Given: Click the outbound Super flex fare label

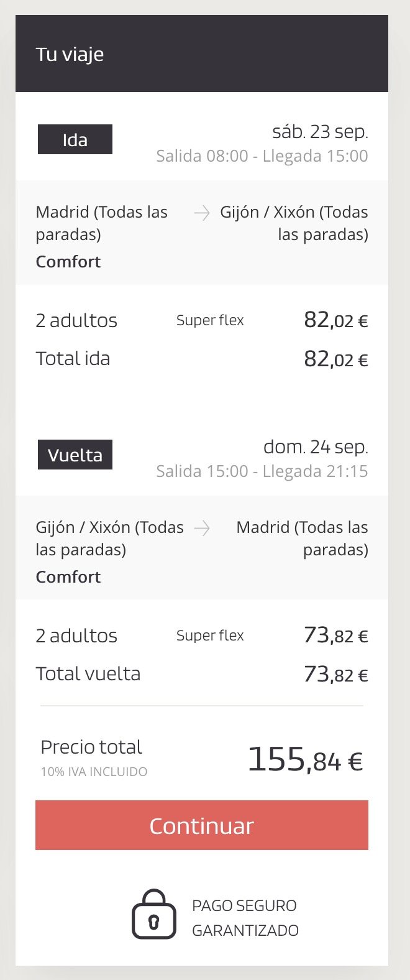Looking at the screenshot, I should point(210,321).
